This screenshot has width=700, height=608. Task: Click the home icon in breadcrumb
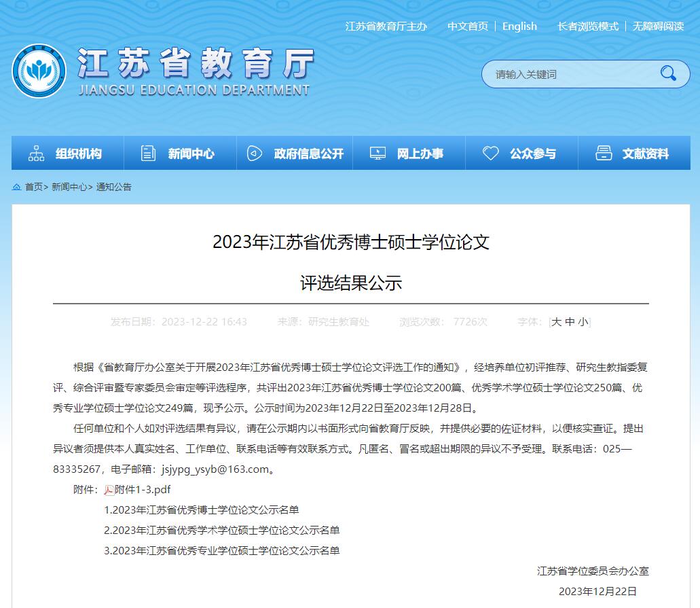pyautogui.click(x=17, y=187)
